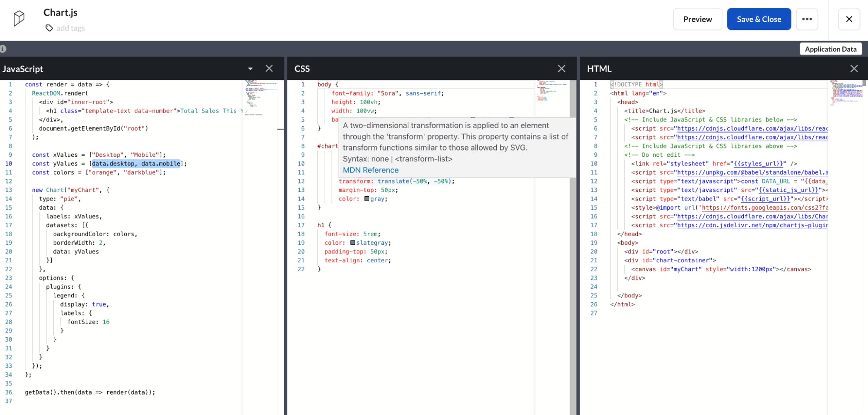Click the CSS editor minimap
This screenshot has width=868, height=415.
click(x=552, y=91)
